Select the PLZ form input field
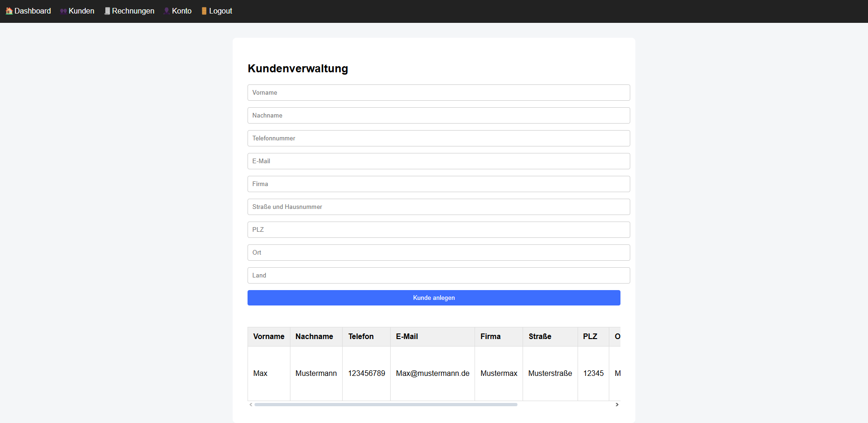 point(438,229)
